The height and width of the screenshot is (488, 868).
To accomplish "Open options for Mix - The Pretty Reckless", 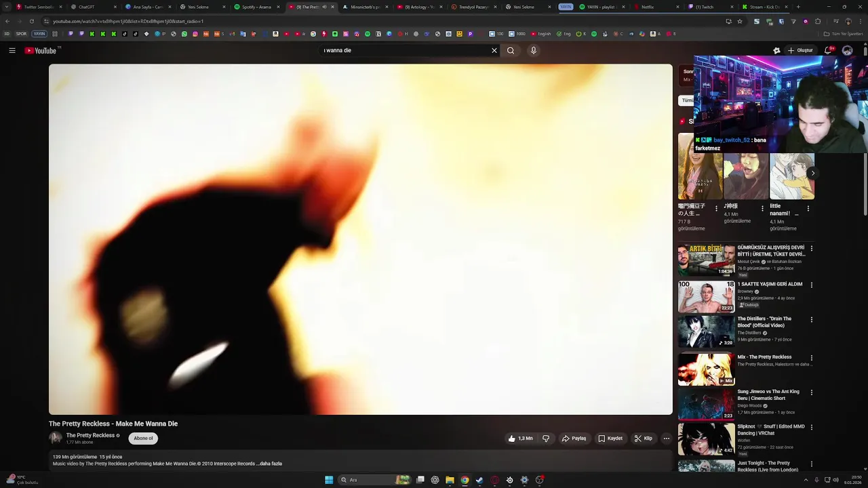I will 812,358.
